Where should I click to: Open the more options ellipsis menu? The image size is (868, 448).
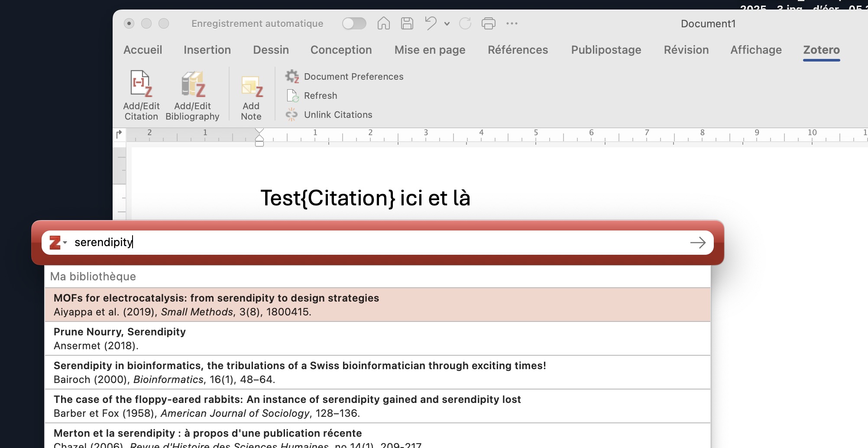tap(512, 23)
